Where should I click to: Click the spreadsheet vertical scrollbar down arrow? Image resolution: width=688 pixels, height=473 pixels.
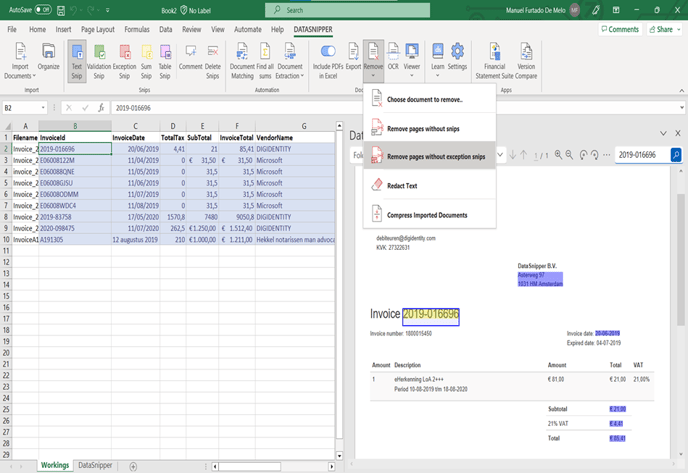pyautogui.click(x=339, y=455)
